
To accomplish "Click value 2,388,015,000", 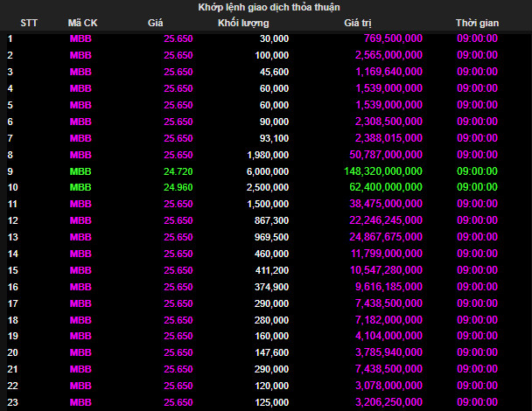I will coord(388,138).
